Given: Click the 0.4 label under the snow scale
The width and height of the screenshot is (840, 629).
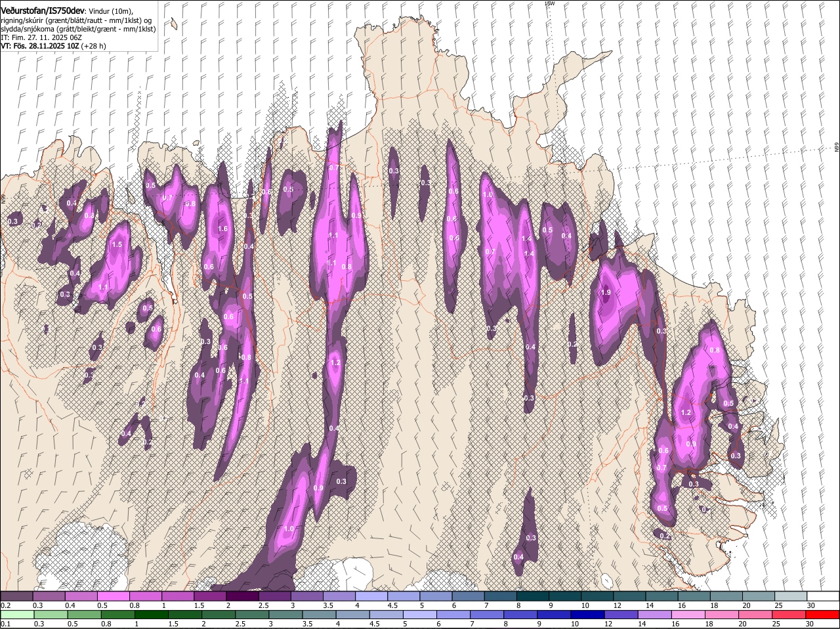Looking at the screenshot, I should tap(70, 605).
